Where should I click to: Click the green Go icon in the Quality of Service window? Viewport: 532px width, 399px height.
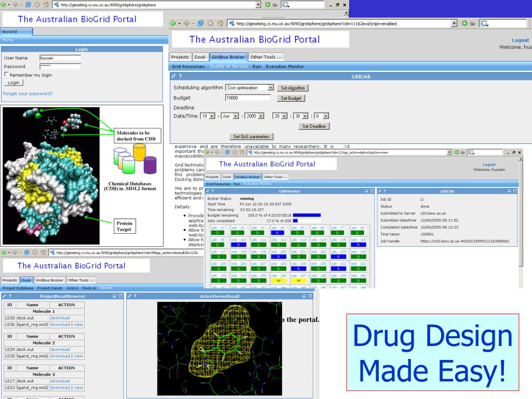[x=464, y=23]
